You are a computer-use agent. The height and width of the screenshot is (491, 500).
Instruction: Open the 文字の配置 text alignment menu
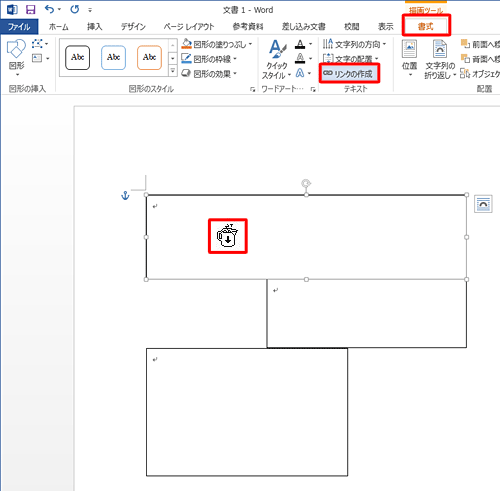[x=351, y=59]
